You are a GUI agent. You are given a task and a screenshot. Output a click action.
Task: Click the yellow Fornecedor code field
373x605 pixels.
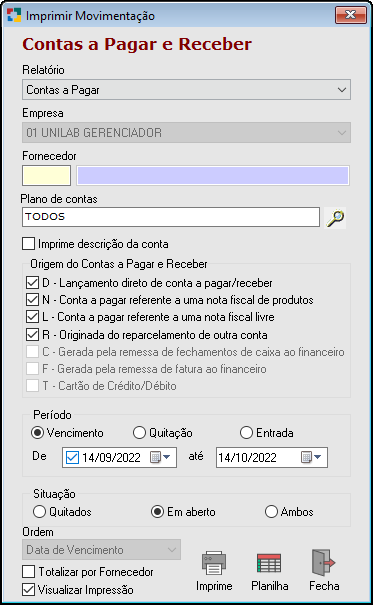tap(47, 176)
